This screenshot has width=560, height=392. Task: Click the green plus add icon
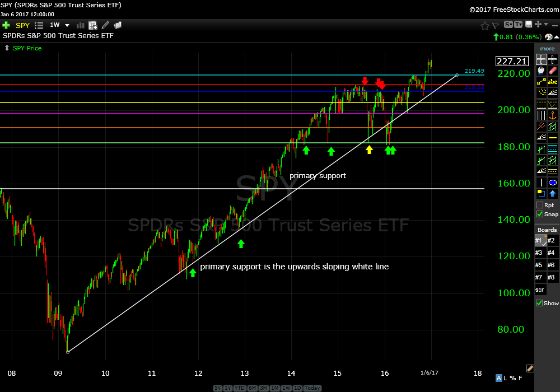(6, 25)
